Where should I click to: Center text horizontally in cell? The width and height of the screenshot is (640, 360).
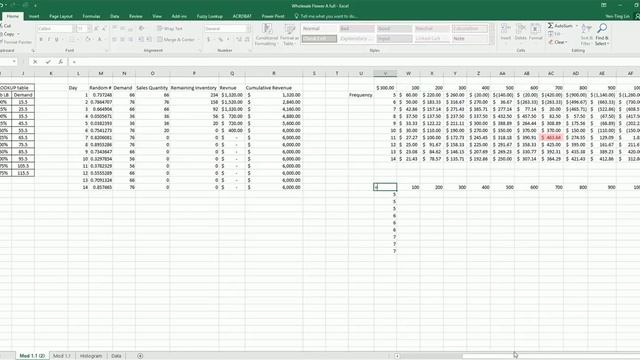(122, 40)
